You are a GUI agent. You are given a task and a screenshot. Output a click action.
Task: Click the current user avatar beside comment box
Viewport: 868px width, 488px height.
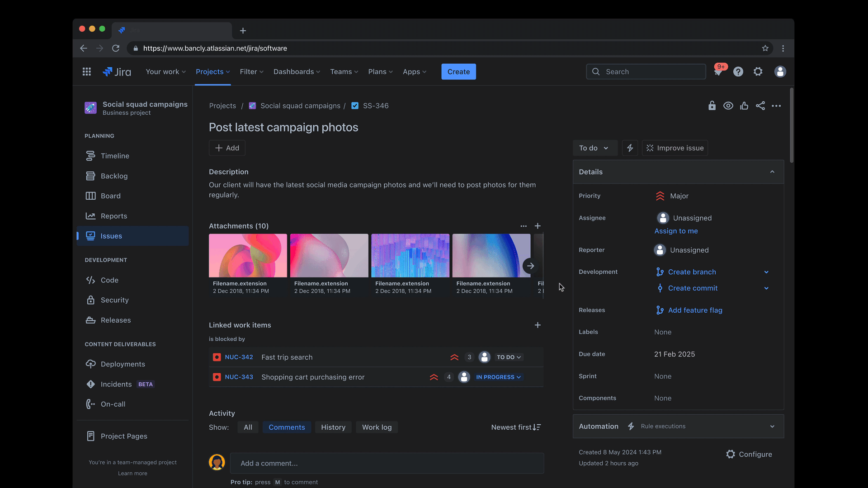pos(217,462)
